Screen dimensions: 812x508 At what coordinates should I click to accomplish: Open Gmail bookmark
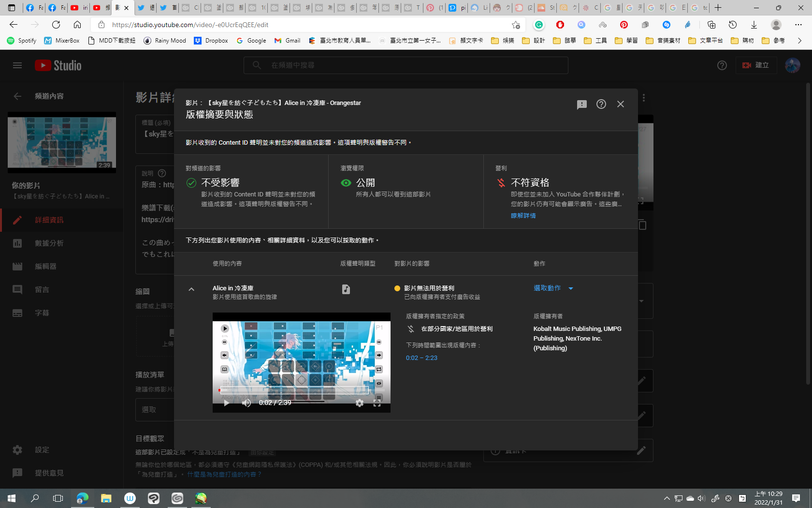(288, 41)
